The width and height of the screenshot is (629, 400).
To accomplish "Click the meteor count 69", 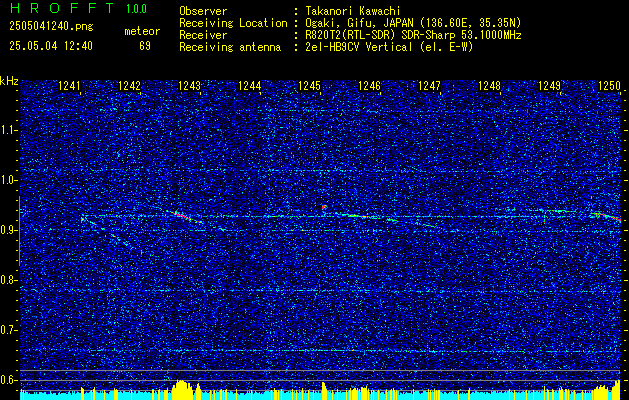I will click(145, 46).
